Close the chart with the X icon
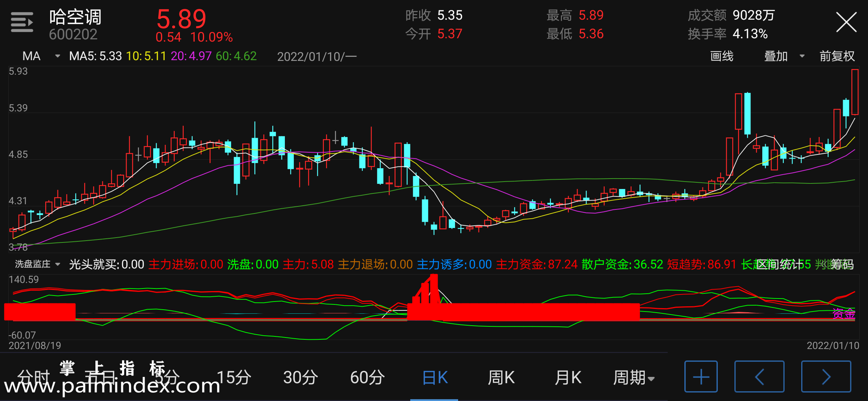This screenshot has height=401, width=868. tap(846, 22)
